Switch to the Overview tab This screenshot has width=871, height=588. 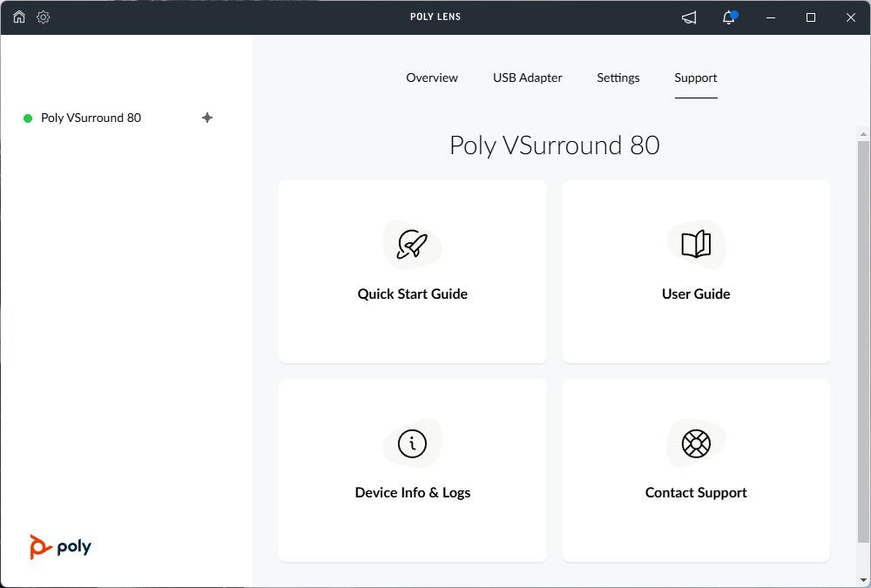click(x=432, y=78)
